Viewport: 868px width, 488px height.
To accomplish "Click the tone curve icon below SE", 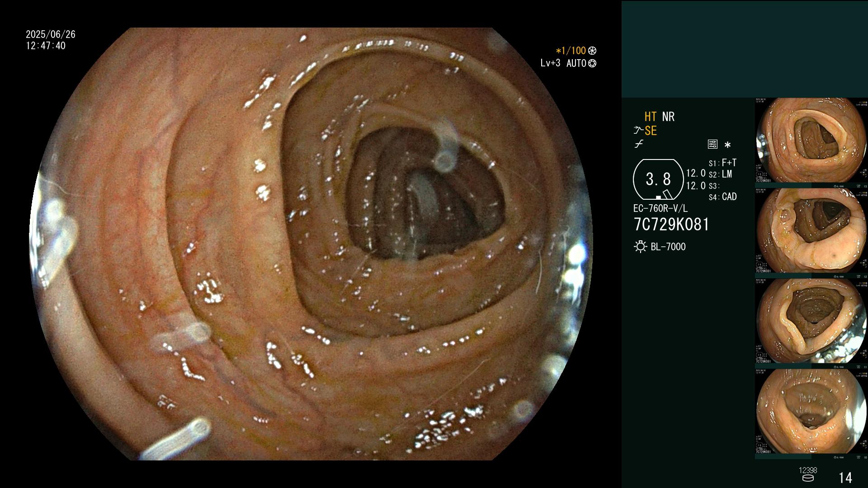I will [x=639, y=145].
